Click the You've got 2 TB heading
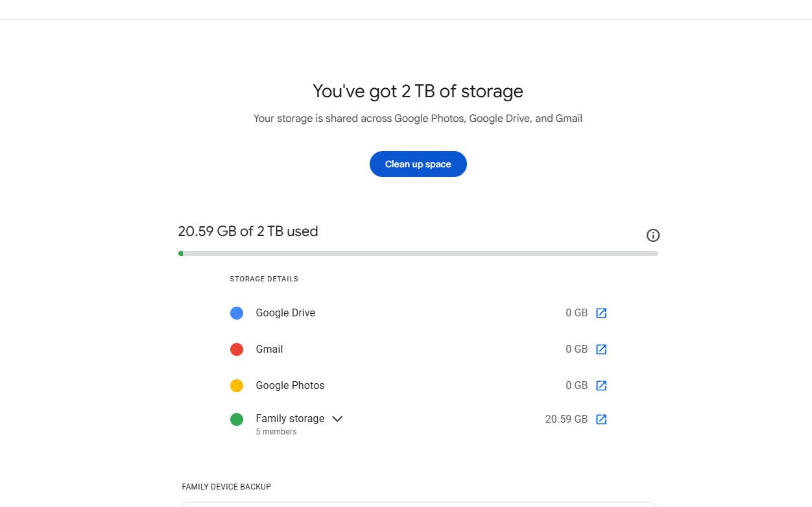The image size is (812, 507). [418, 91]
